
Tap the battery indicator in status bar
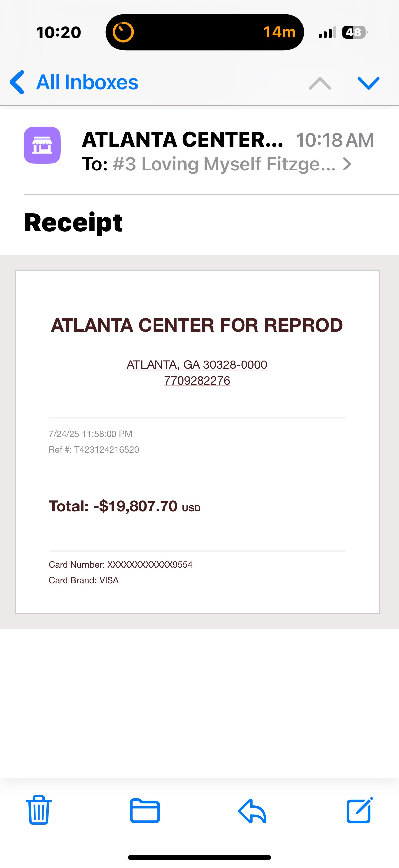(354, 33)
